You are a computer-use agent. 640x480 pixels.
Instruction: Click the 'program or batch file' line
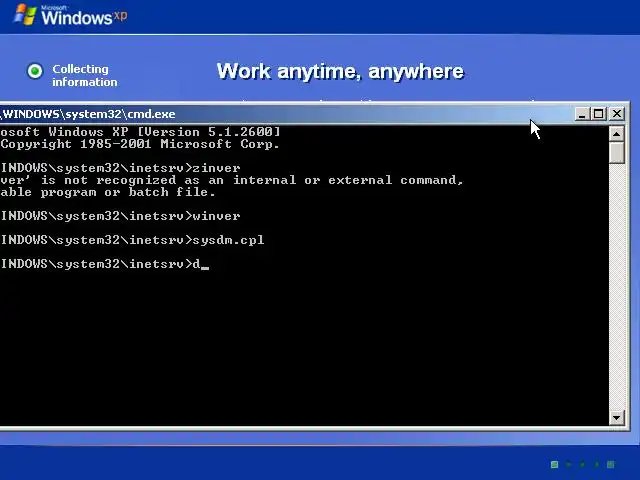108,192
